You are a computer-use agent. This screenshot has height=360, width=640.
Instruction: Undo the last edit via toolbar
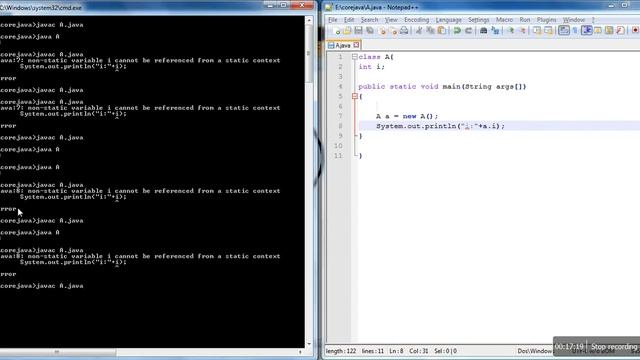pyautogui.click(x=457, y=31)
